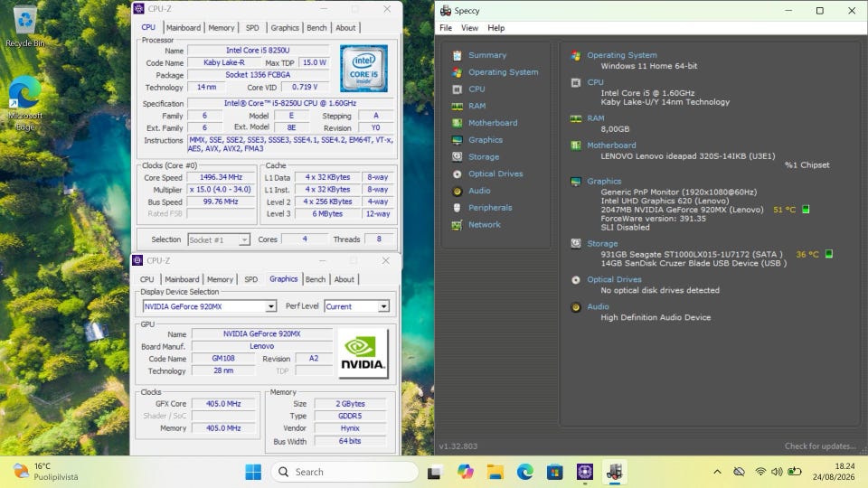Open Microsoft Store from the taskbar
Viewport: 868px width, 488px height.
point(554,472)
